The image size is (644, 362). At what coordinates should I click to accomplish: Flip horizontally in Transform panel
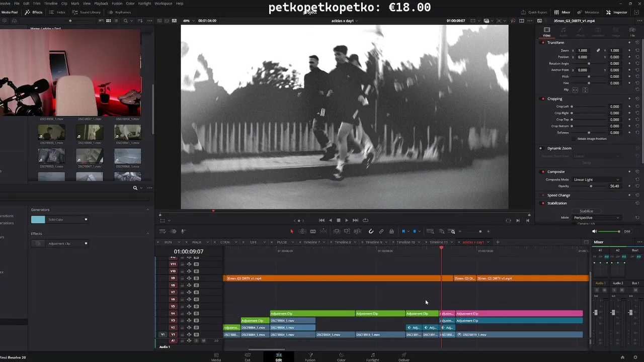(x=576, y=89)
